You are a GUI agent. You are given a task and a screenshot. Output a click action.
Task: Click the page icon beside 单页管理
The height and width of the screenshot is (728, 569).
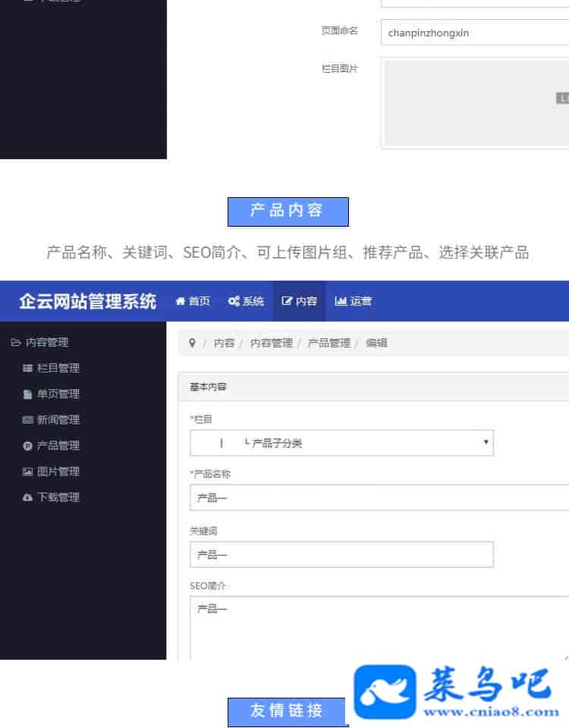[27, 394]
